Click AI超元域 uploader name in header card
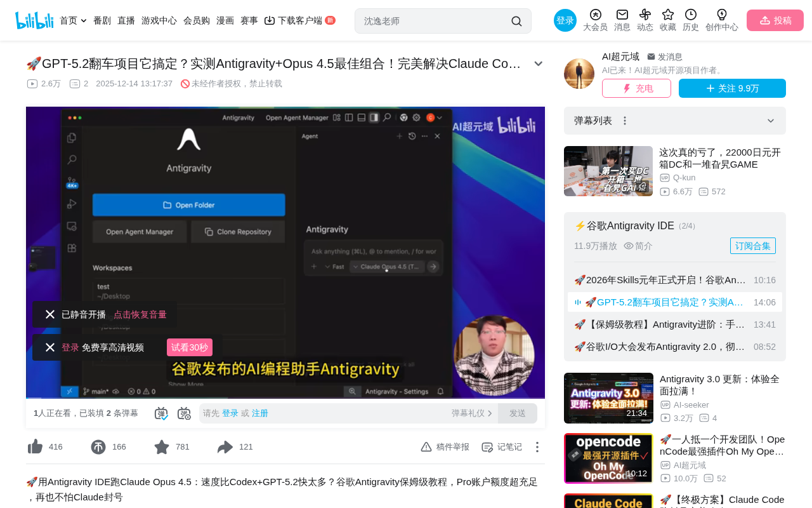The height and width of the screenshot is (508, 812). pyautogui.click(x=620, y=57)
